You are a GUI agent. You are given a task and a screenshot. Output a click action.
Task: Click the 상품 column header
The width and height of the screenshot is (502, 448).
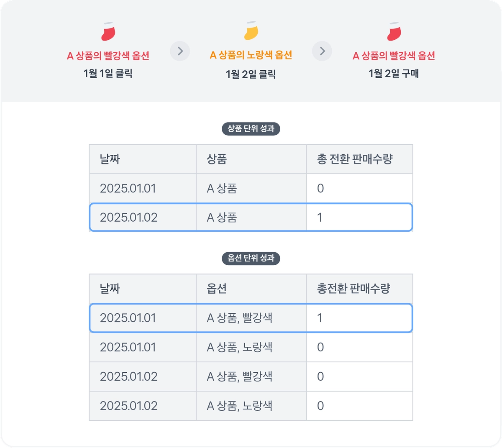(x=217, y=159)
